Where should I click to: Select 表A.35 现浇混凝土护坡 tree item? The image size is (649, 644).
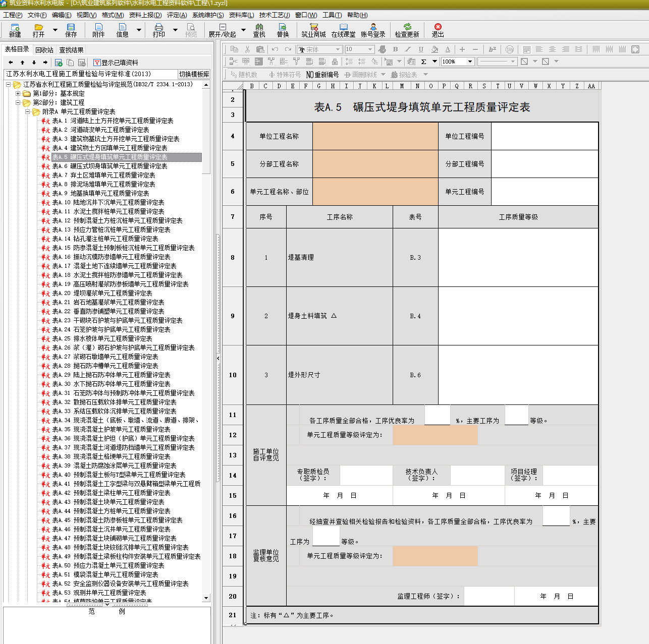coord(111,429)
